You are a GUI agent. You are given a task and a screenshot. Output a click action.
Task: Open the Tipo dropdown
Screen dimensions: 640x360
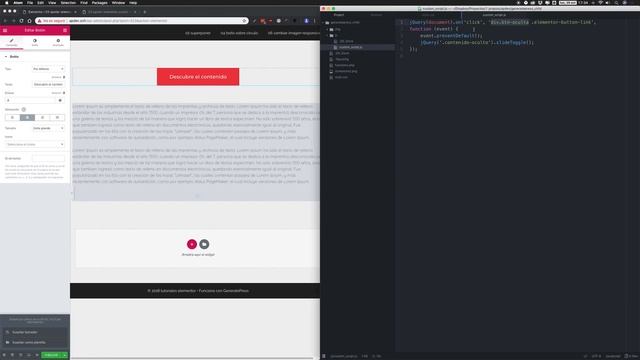point(48,69)
